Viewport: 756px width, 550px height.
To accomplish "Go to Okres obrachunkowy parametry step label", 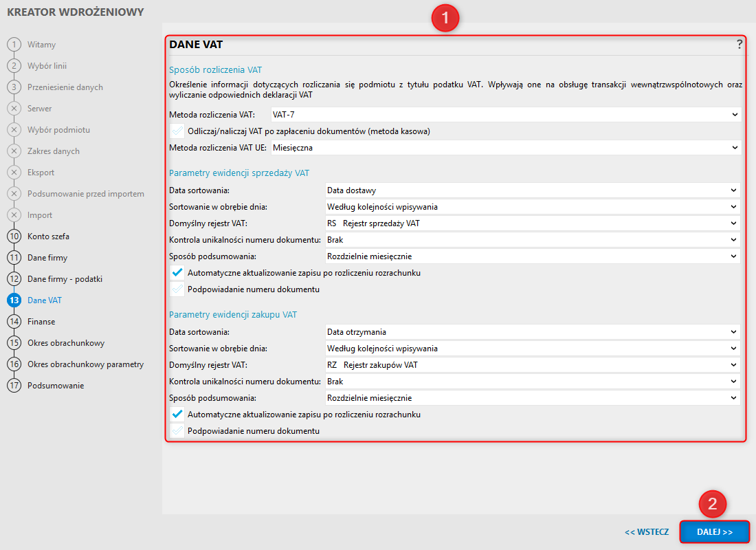I will [x=85, y=364].
